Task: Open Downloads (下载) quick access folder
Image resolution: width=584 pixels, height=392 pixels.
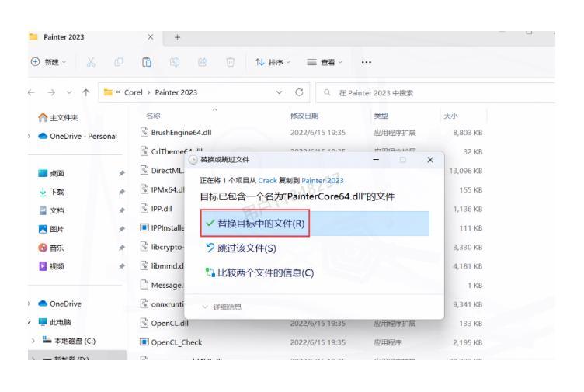Action: coord(51,192)
